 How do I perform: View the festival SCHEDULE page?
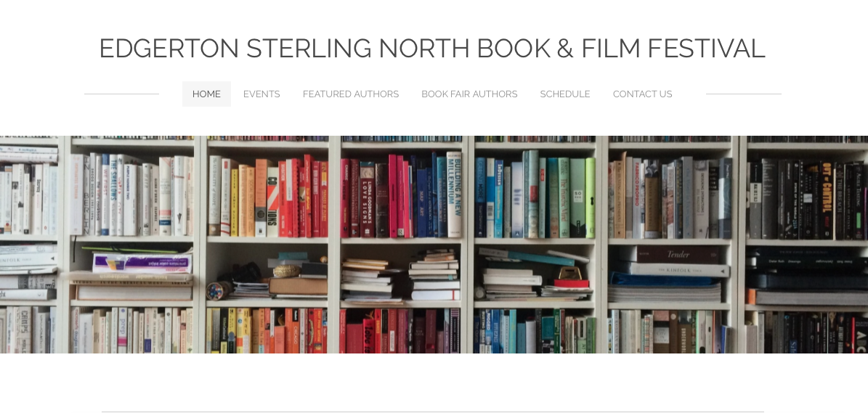coord(564,94)
